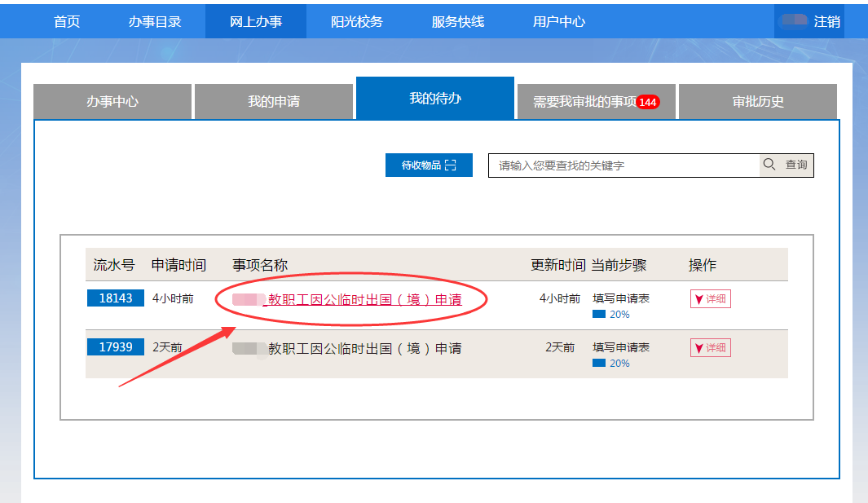Open the 需要我审批的事项 tab
Viewport: 868px width, 503px height.
pos(584,103)
